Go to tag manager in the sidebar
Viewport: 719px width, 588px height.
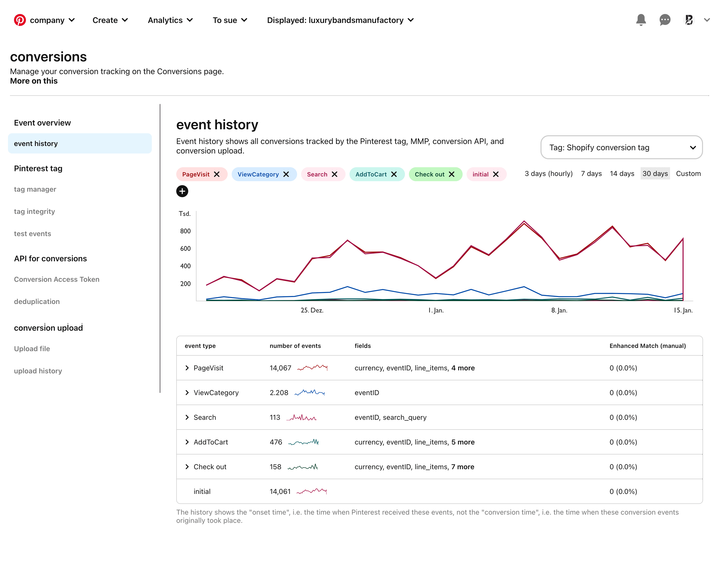coord(35,189)
